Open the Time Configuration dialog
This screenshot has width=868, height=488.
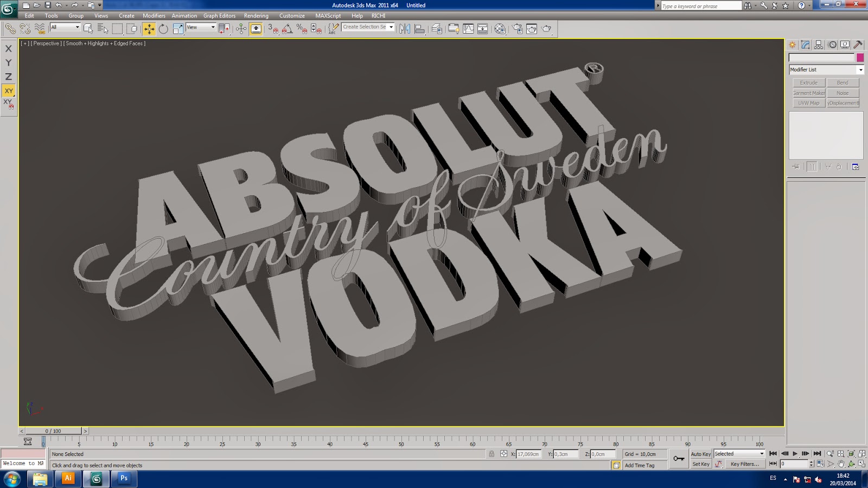[820, 464]
